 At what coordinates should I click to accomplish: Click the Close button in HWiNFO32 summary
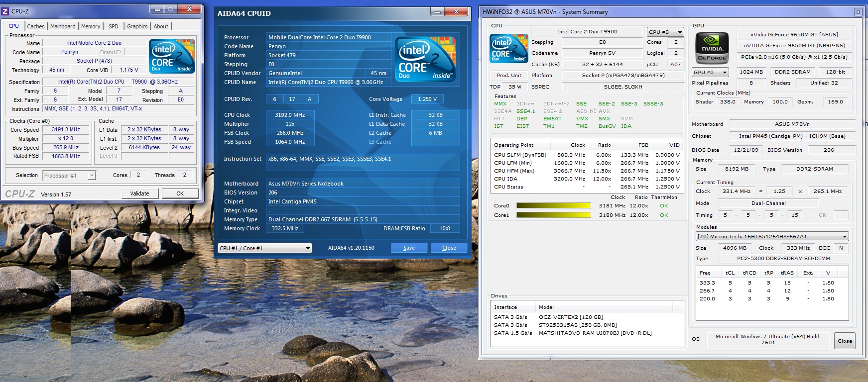[845, 341]
